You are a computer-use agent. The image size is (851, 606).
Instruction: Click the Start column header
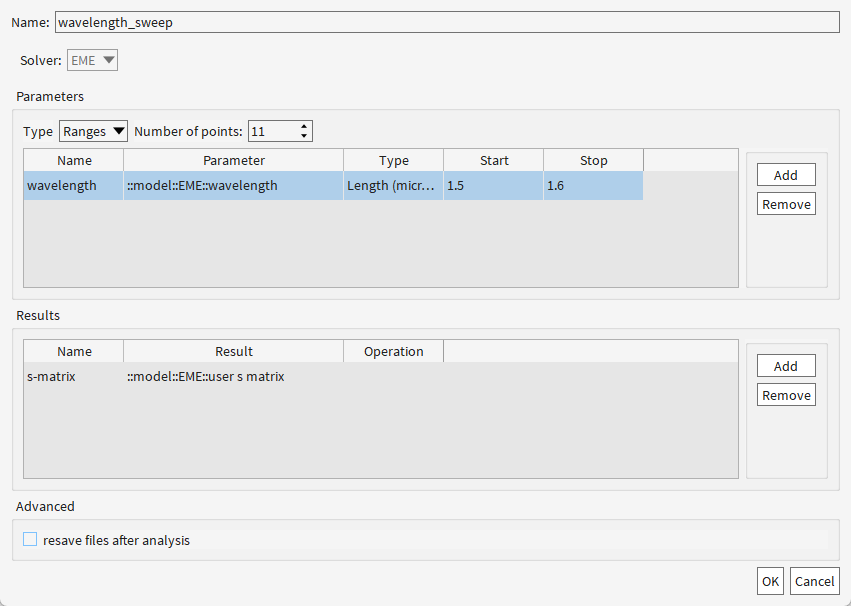click(493, 161)
